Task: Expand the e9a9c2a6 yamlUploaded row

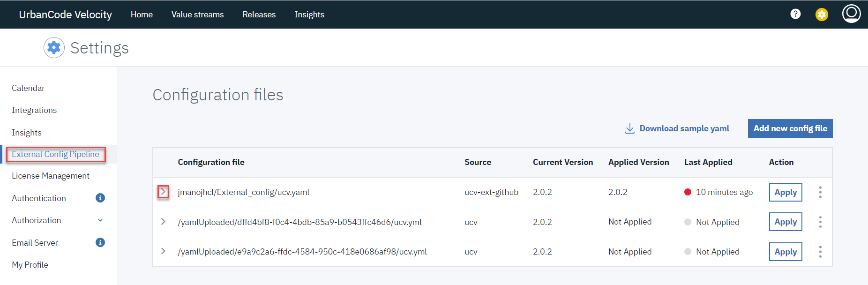Action: click(163, 251)
